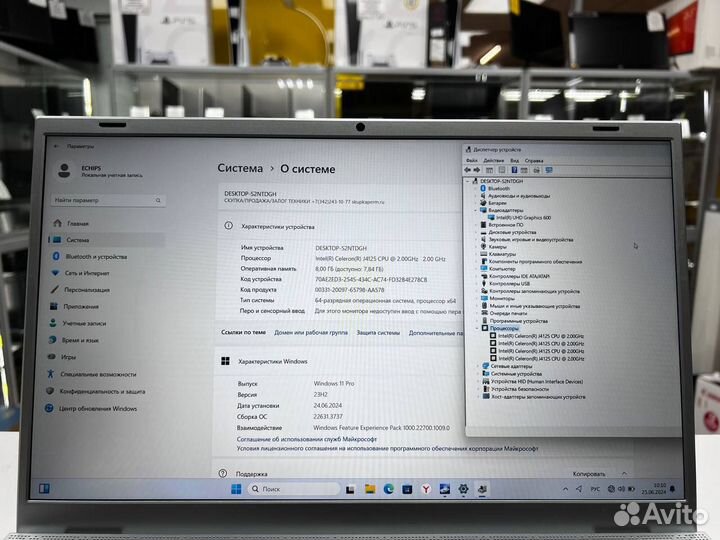Open Вид menu in Device Manager
Screen dimensions: 720x540
click(514, 161)
